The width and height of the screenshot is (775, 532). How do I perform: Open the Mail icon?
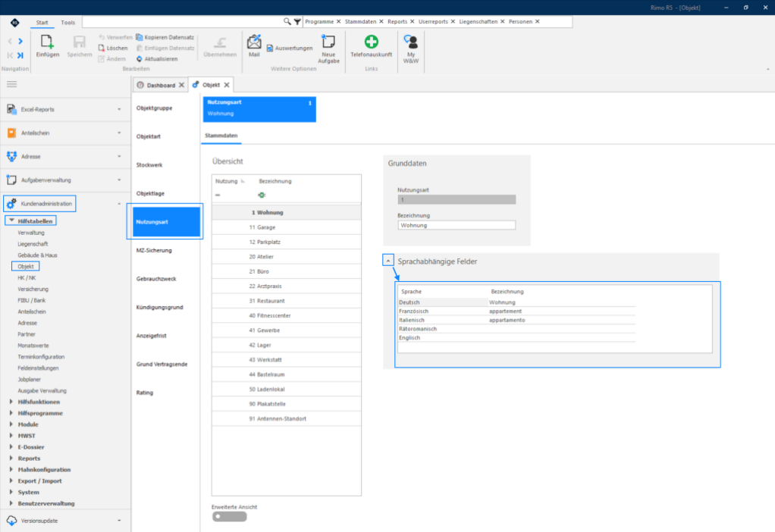[x=254, y=42]
